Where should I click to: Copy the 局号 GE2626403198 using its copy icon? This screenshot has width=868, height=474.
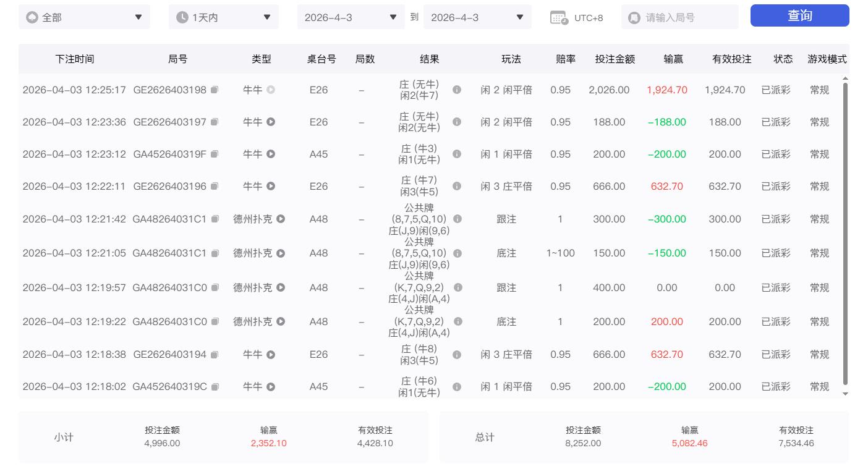pyautogui.click(x=215, y=90)
